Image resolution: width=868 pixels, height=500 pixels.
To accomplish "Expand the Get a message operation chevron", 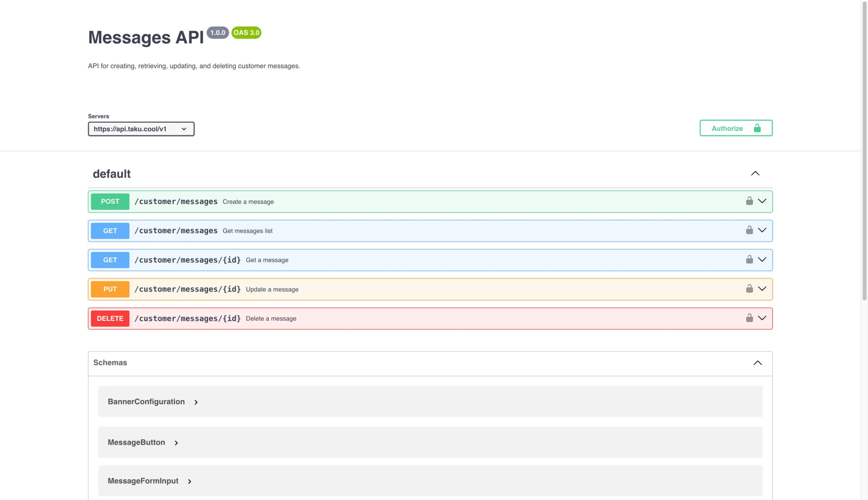I will pos(762,259).
